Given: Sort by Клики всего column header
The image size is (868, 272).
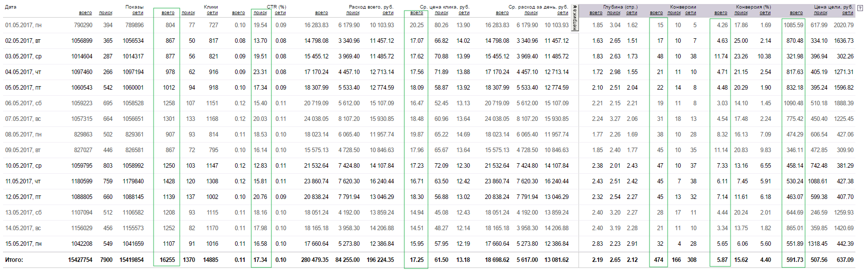Looking at the screenshot, I should pos(168,13).
